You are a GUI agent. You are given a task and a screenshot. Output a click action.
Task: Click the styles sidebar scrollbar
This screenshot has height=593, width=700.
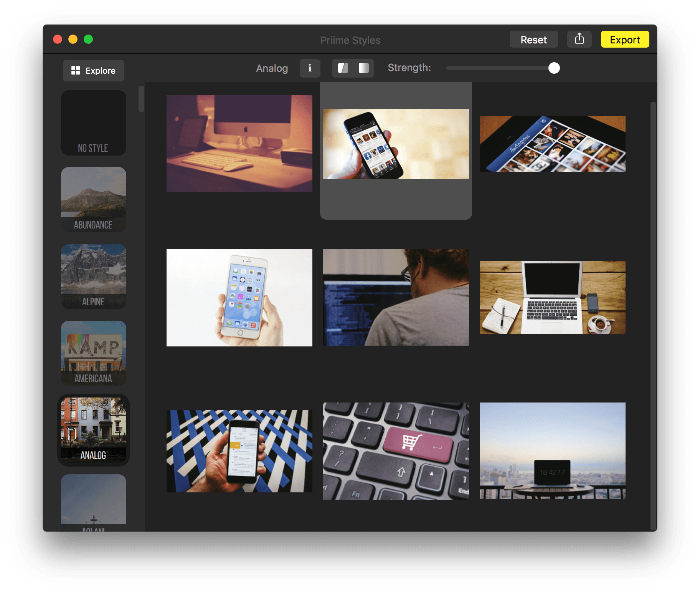coord(141,99)
